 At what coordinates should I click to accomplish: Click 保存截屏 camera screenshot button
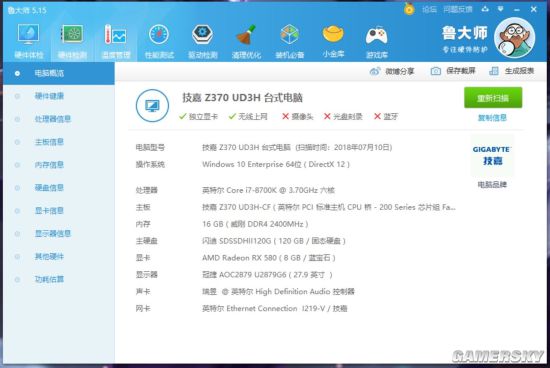coord(453,71)
